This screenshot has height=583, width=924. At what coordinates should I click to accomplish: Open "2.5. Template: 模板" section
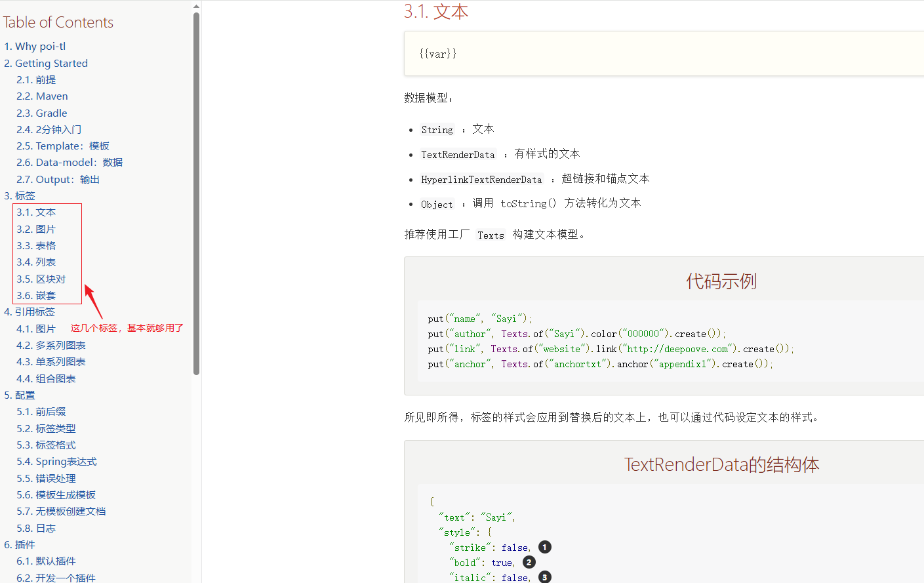pyautogui.click(x=62, y=146)
